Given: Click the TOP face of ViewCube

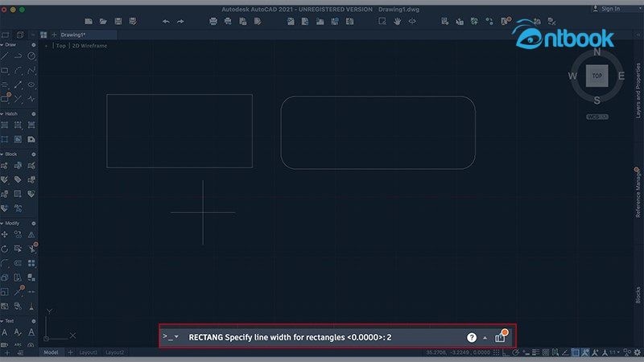Looking at the screenshot, I should point(597,76).
